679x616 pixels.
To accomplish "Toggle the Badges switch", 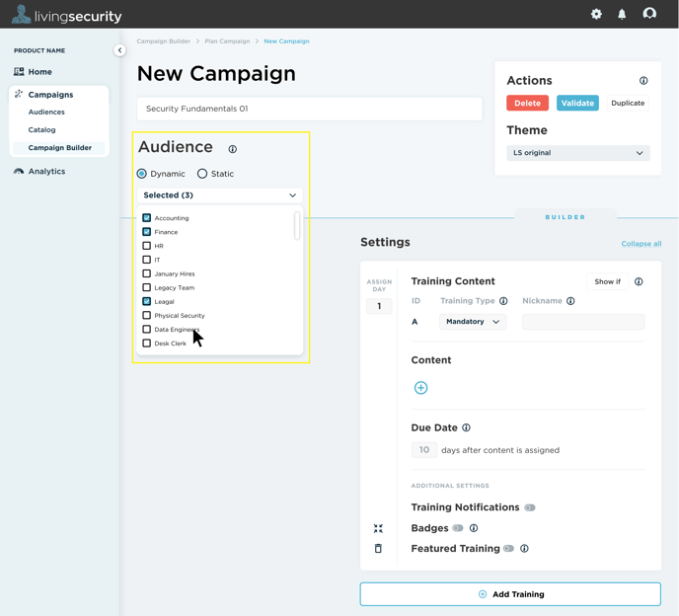I will point(458,527).
